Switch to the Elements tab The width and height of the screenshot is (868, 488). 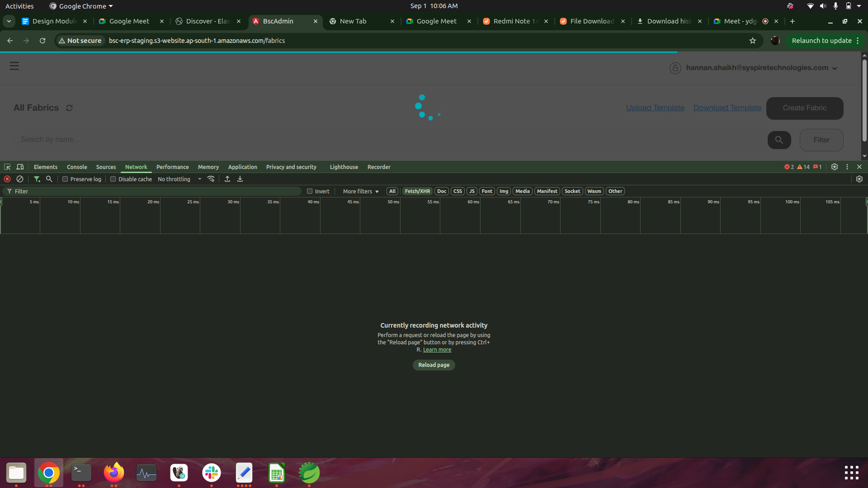pyautogui.click(x=46, y=167)
